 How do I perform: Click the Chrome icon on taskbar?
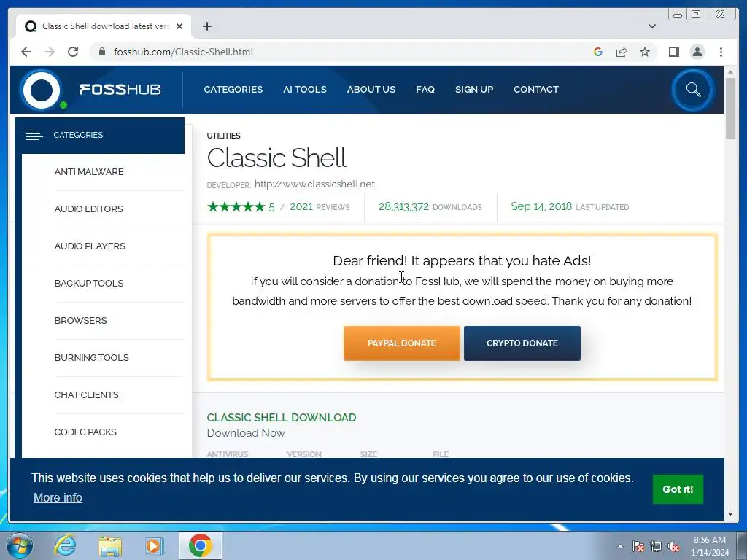pyautogui.click(x=201, y=545)
